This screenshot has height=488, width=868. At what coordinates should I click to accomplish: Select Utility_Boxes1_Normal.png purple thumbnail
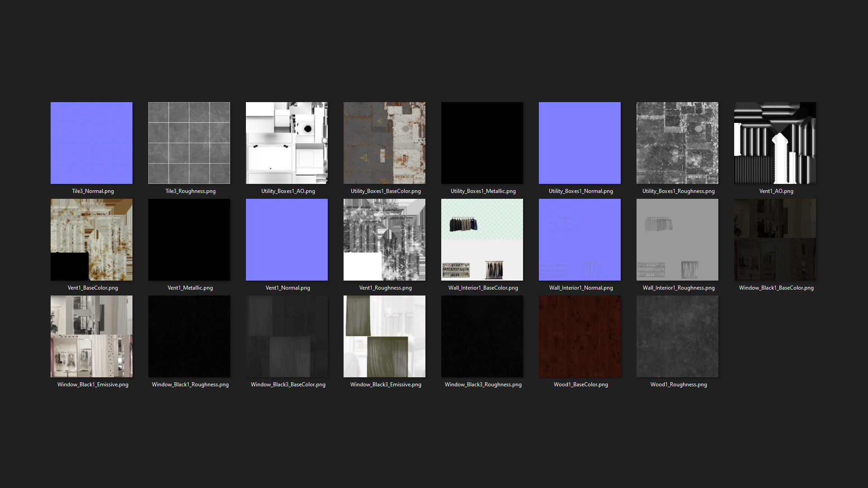(x=580, y=143)
